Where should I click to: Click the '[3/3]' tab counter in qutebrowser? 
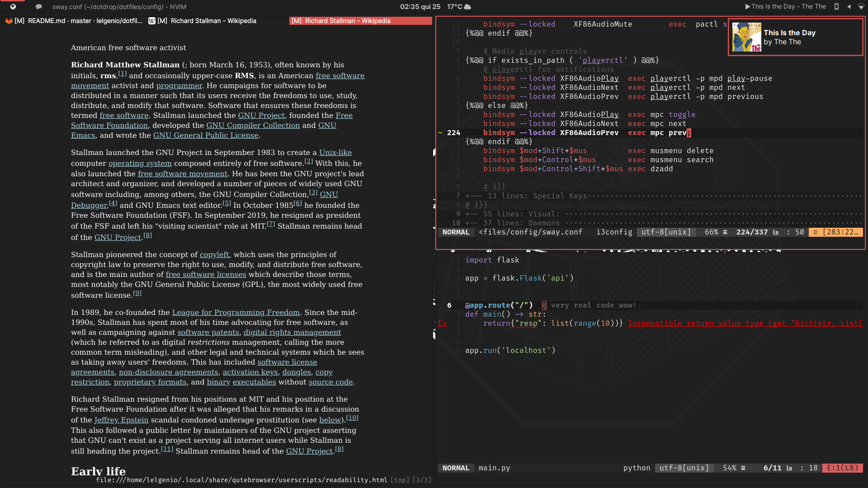coord(422,480)
